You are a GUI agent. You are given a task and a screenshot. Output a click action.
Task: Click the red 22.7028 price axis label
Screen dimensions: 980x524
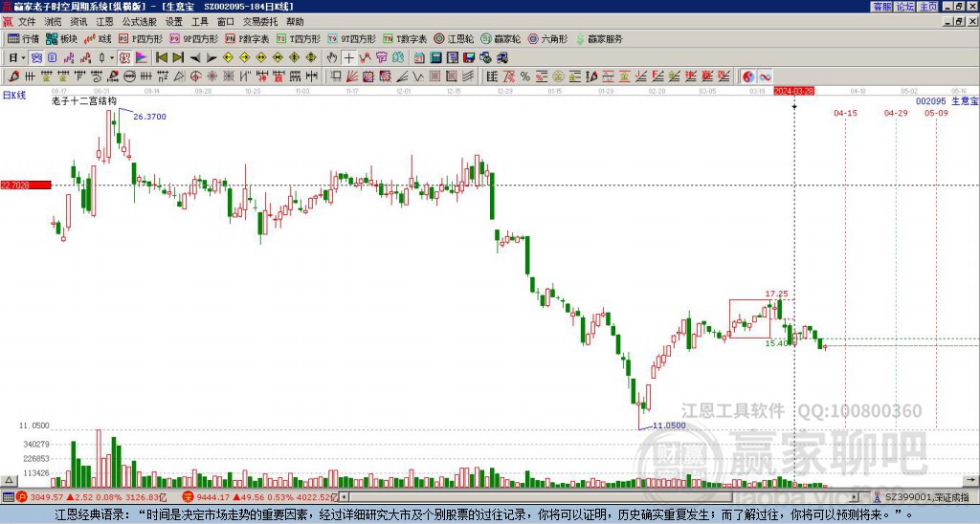click(25, 185)
